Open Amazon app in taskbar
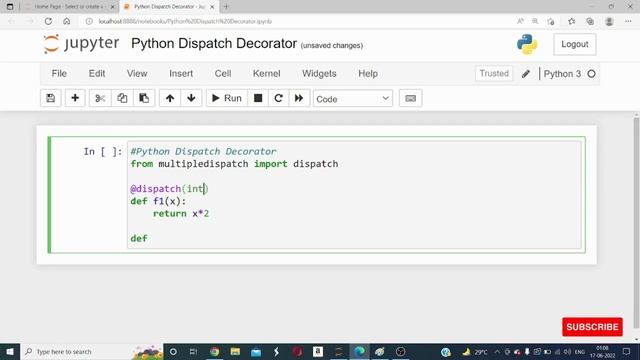 click(318, 351)
